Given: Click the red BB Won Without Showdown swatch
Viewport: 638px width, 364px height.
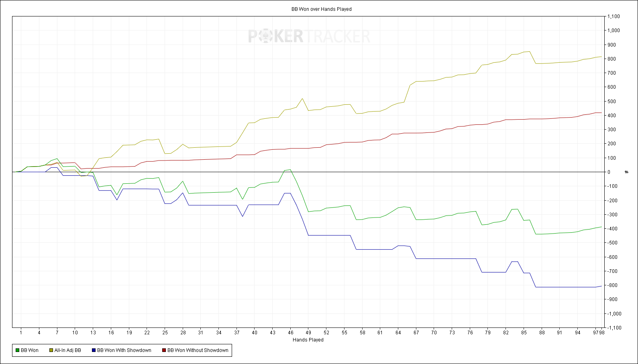Looking at the screenshot, I should [x=164, y=350].
